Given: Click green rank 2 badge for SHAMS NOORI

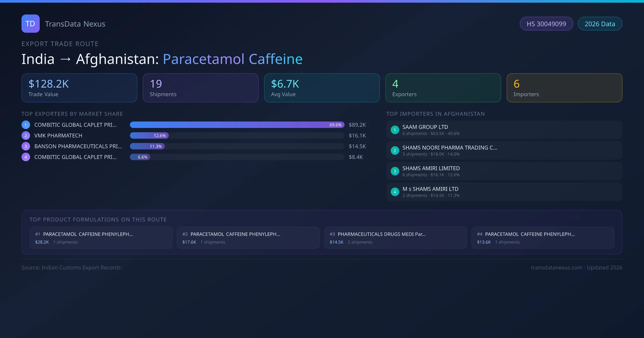Looking at the screenshot, I should click(395, 150).
